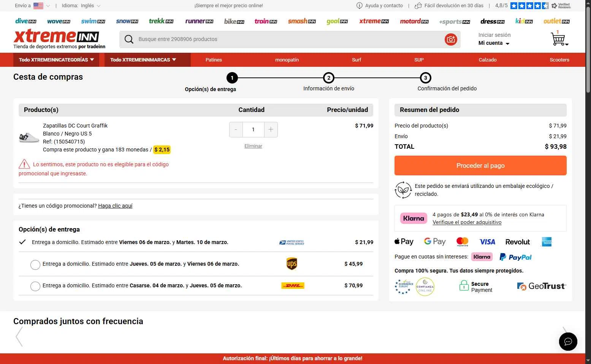Increase quantity with plus button

tap(271, 129)
